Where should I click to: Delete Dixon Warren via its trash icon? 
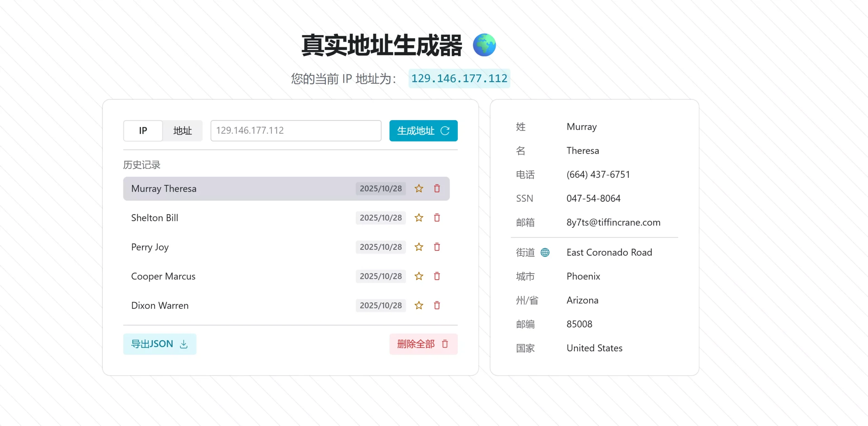tap(437, 305)
